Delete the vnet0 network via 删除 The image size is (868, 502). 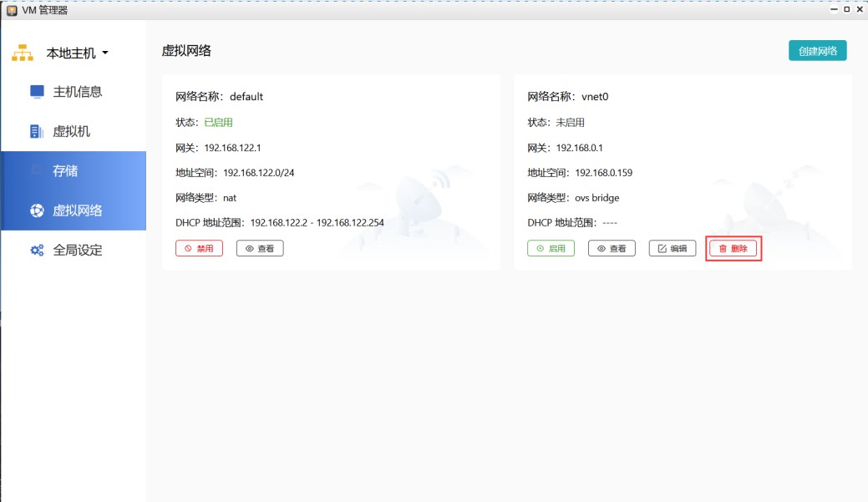tap(733, 249)
